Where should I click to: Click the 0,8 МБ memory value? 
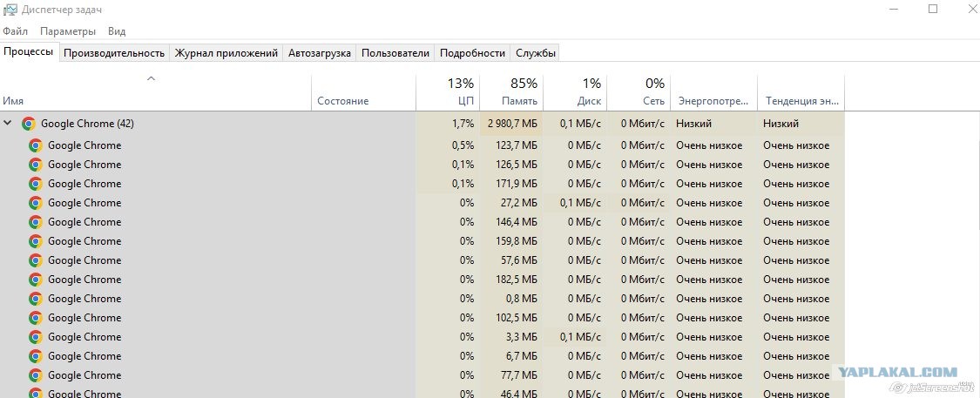pyautogui.click(x=523, y=299)
